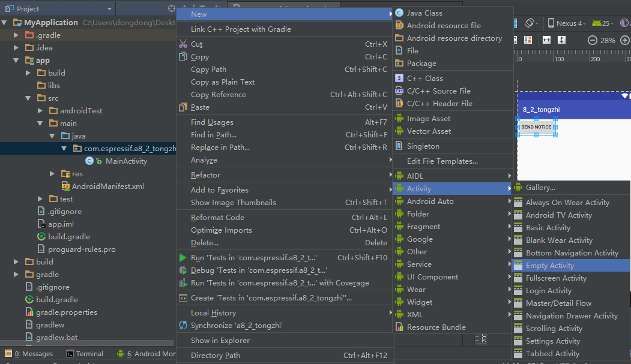Expand the root-level gradle folder
Viewport: 631px width, 364px height.
[x=16, y=275]
